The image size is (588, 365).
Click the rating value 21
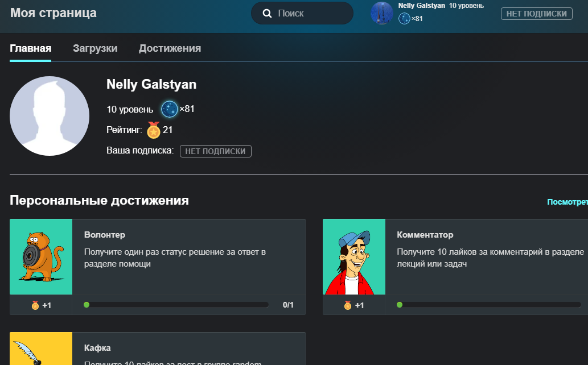click(167, 130)
